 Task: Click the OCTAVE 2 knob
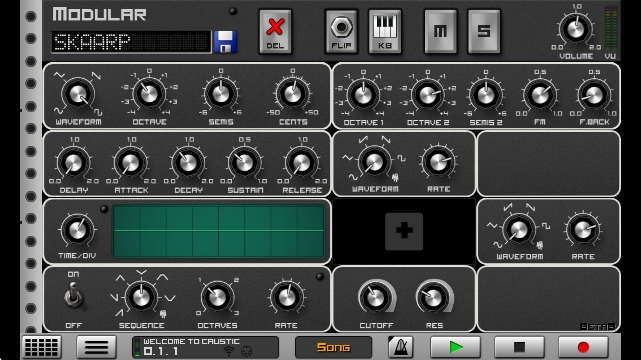pyautogui.click(x=427, y=95)
